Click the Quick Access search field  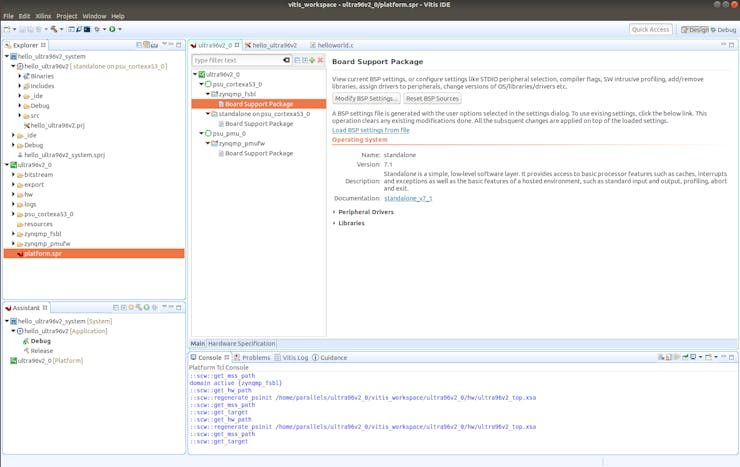pyautogui.click(x=650, y=30)
